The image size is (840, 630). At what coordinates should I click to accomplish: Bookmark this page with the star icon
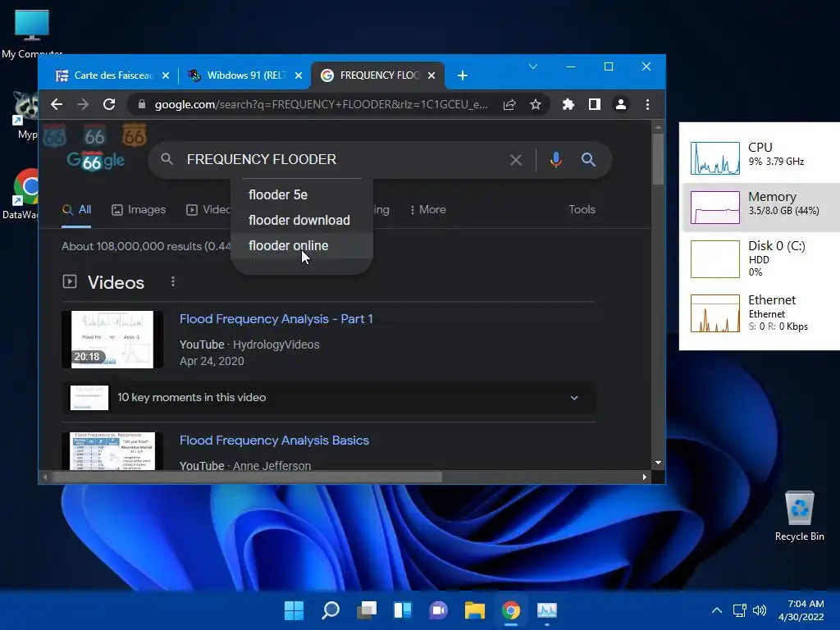(536, 104)
